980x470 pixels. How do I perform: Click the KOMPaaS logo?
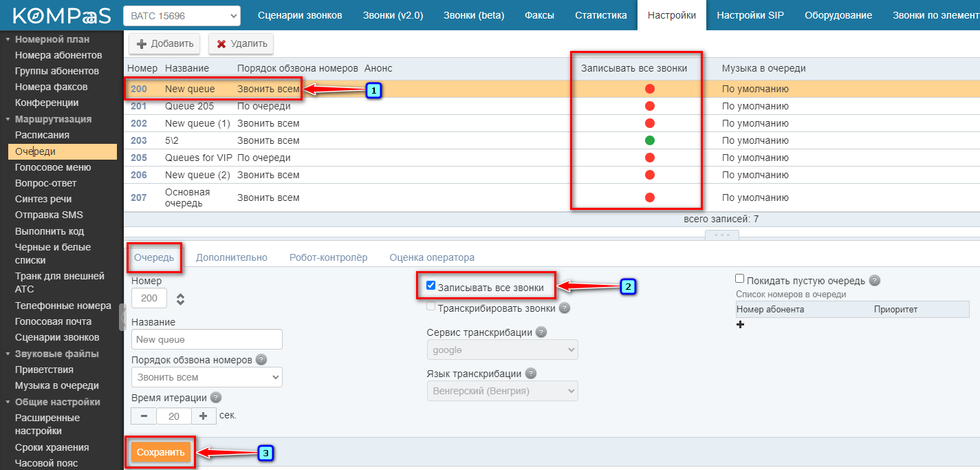(62, 15)
